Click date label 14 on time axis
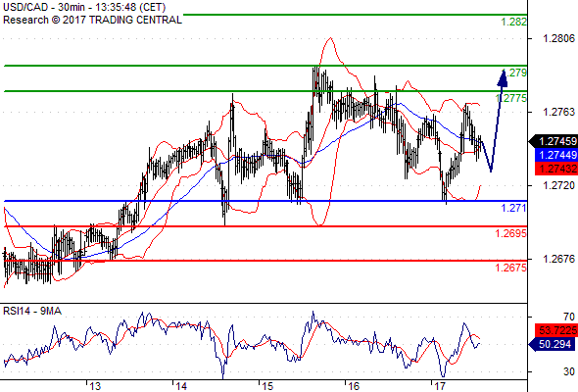The image size is (578, 392). [x=181, y=386]
